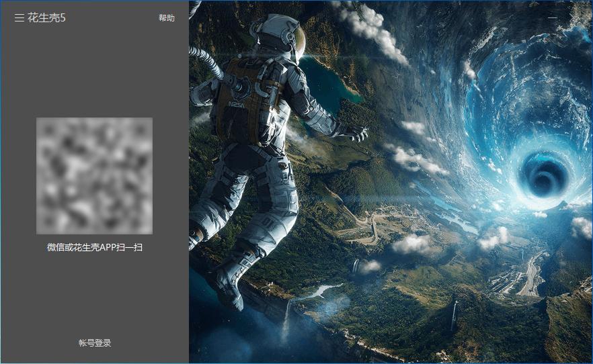Click the swirling blue vortex center
The image size is (593, 364).
(546, 175)
